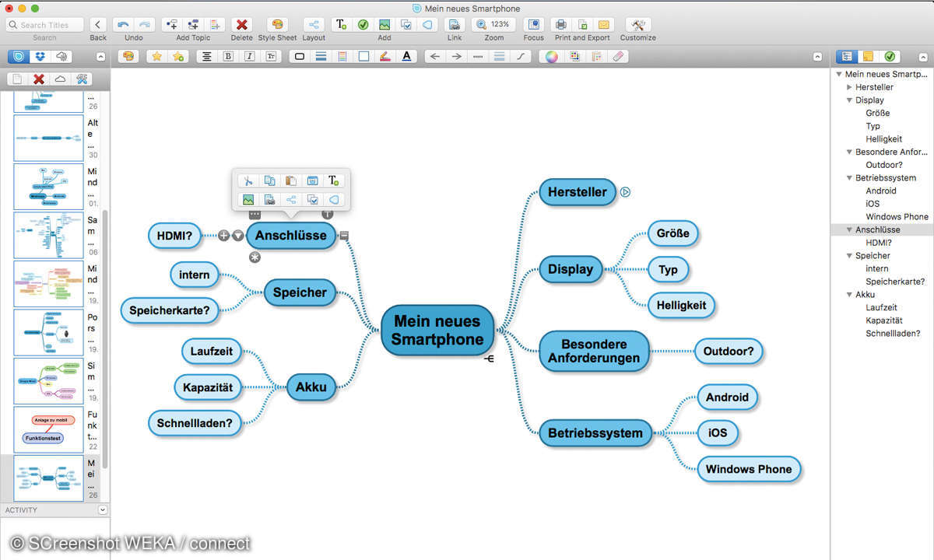Click the cloud icon in documents sidebar
Screen dimensions: 934x560
click(60, 79)
